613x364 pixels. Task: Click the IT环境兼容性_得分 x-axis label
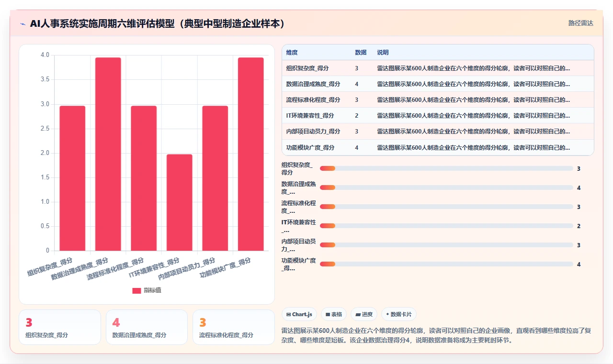(155, 268)
